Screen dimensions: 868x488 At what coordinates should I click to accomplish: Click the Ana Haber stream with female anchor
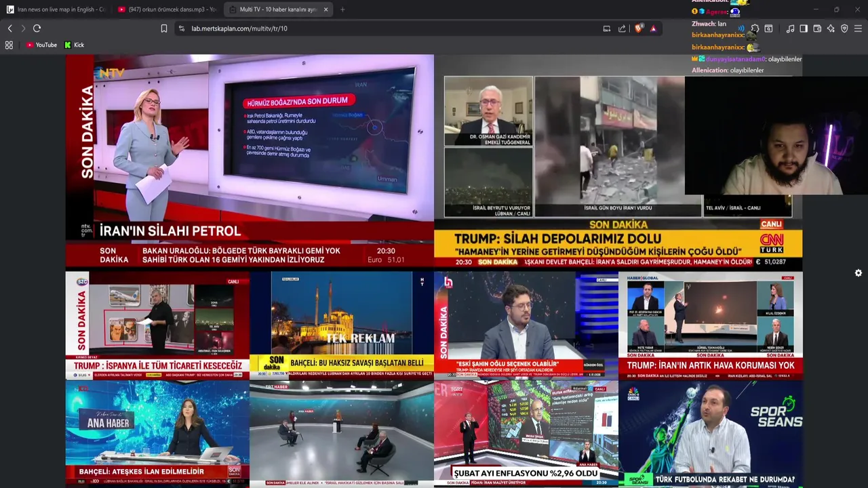[x=157, y=433]
